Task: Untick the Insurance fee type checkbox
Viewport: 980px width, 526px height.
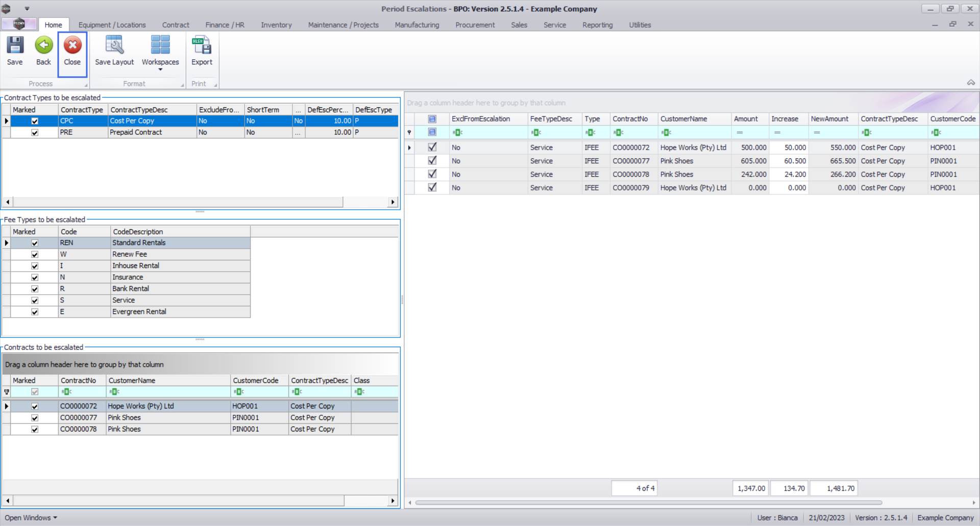Action: click(x=35, y=278)
